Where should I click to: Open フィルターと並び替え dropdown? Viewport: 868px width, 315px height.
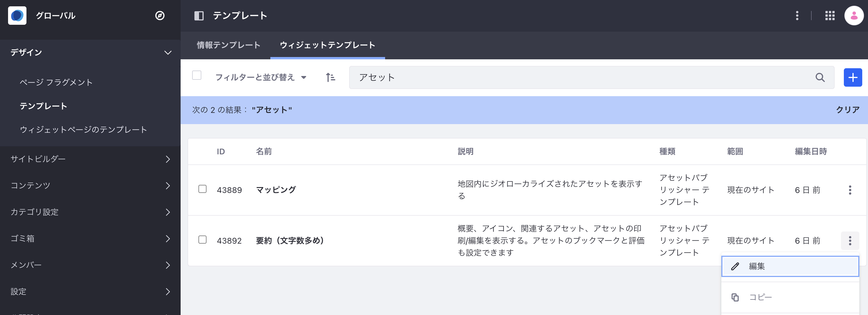pyautogui.click(x=261, y=77)
